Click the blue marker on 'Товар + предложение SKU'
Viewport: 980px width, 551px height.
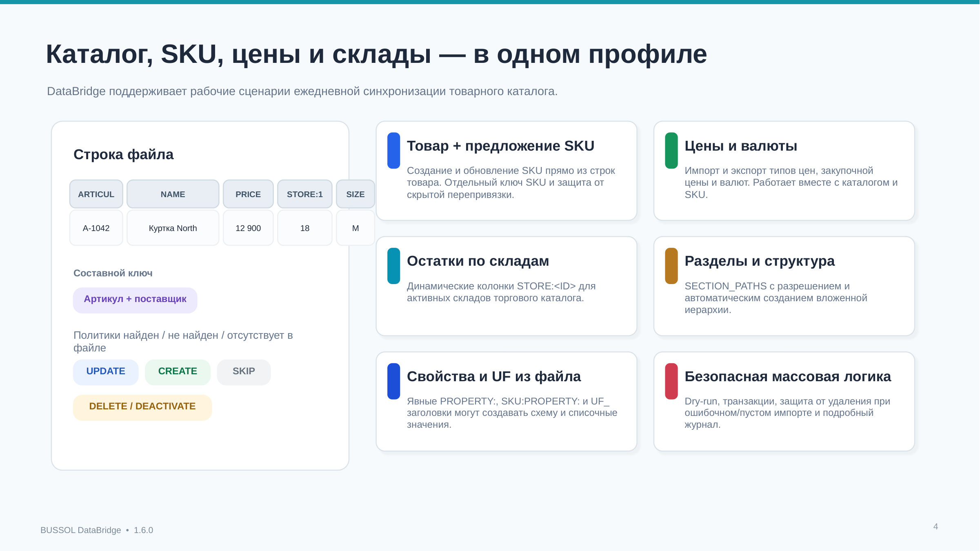click(x=394, y=151)
